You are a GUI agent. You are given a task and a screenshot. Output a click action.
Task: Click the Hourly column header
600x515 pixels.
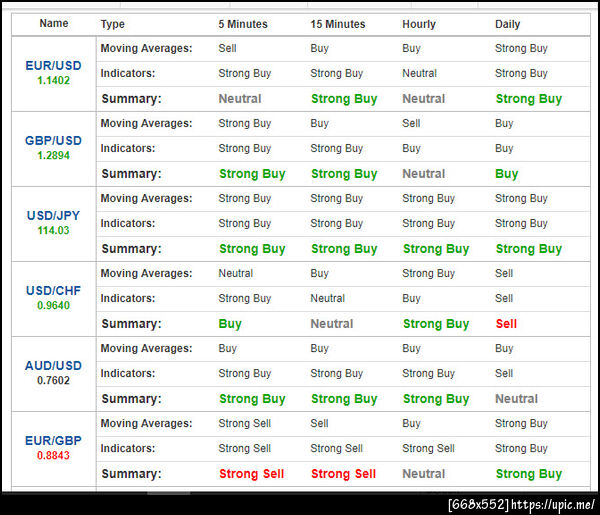(419, 24)
